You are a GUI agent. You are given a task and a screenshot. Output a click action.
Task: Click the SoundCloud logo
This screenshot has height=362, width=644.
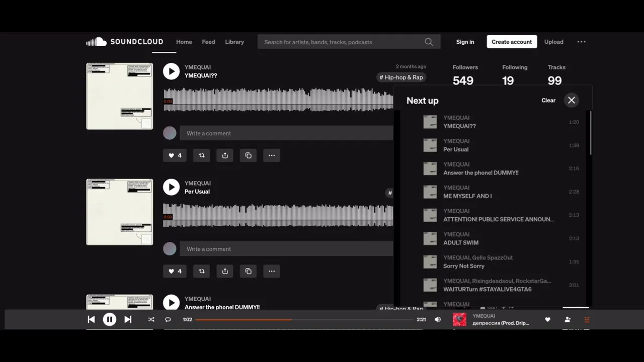pyautogui.click(x=124, y=42)
